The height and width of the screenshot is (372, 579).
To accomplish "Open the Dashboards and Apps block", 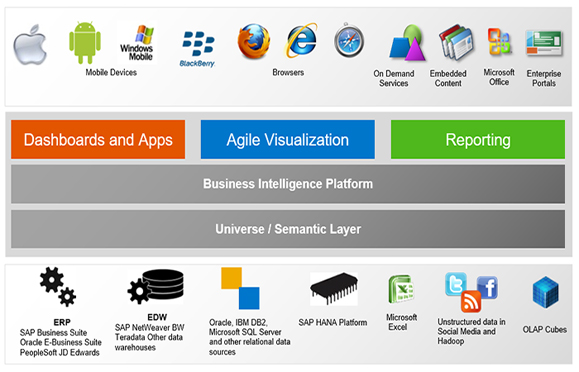I will pyautogui.click(x=98, y=140).
